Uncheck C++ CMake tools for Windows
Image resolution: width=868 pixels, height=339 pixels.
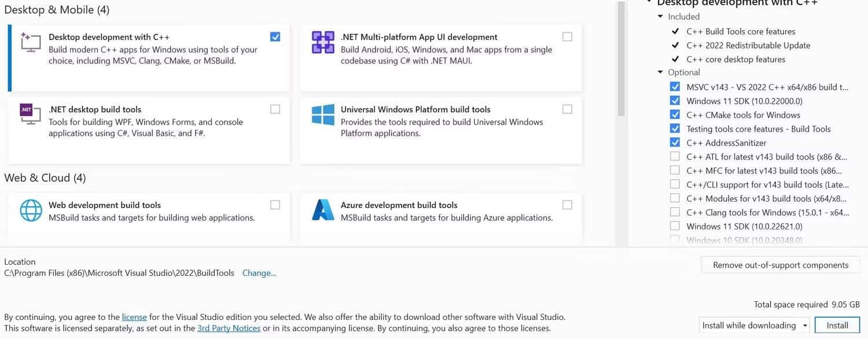click(x=675, y=115)
